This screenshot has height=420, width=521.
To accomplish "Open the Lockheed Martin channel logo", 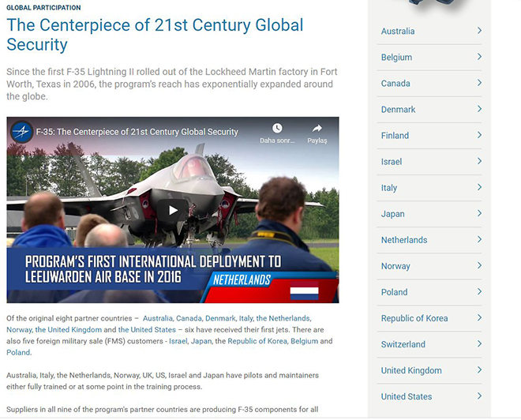I will pos(21,132).
